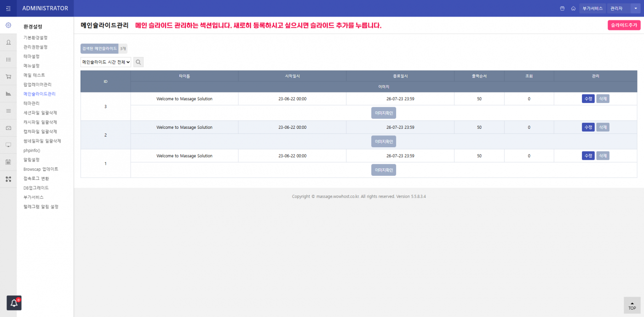644x317 pixels.
Task: Open the gear settings section in sidebar
Action: tap(8, 25)
